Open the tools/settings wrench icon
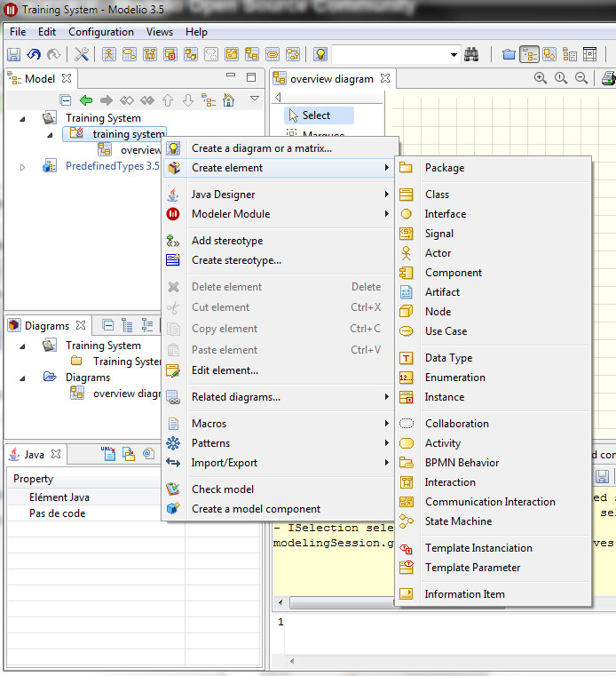The width and height of the screenshot is (616, 676). pyautogui.click(x=82, y=54)
